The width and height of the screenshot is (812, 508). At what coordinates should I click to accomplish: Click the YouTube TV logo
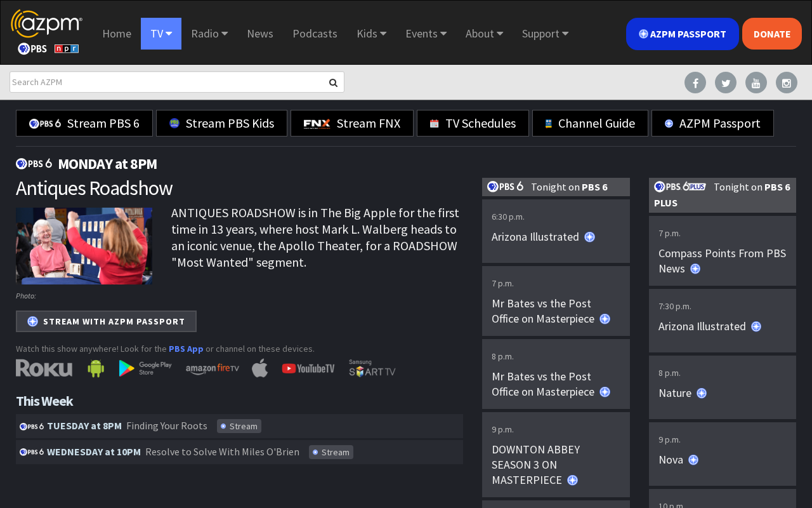308,368
